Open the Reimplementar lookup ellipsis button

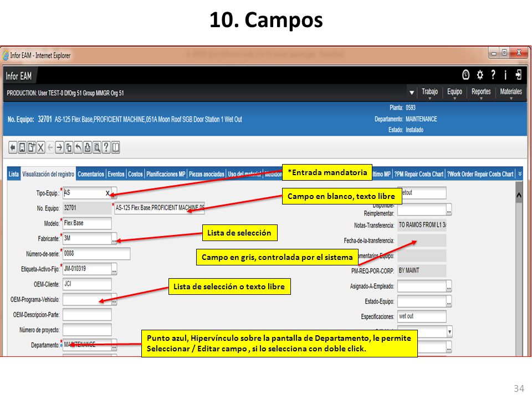(x=449, y=209)
